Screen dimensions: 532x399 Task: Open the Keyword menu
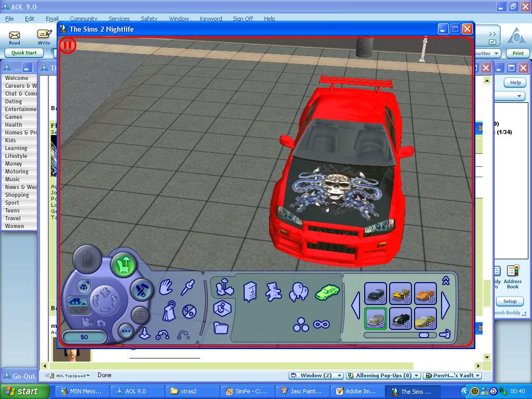click(211, 19)
